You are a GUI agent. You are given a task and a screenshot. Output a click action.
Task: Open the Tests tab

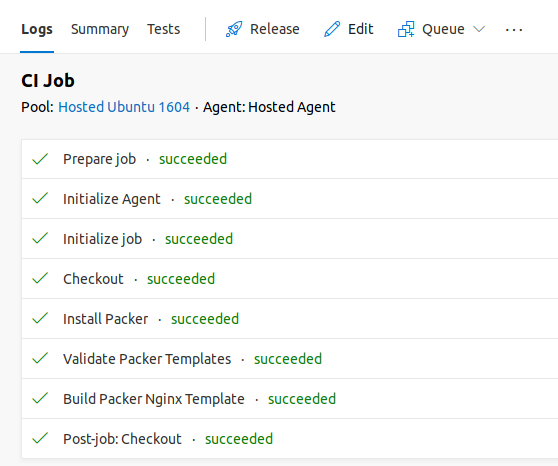pyautogui.click(x=164, y=29)
